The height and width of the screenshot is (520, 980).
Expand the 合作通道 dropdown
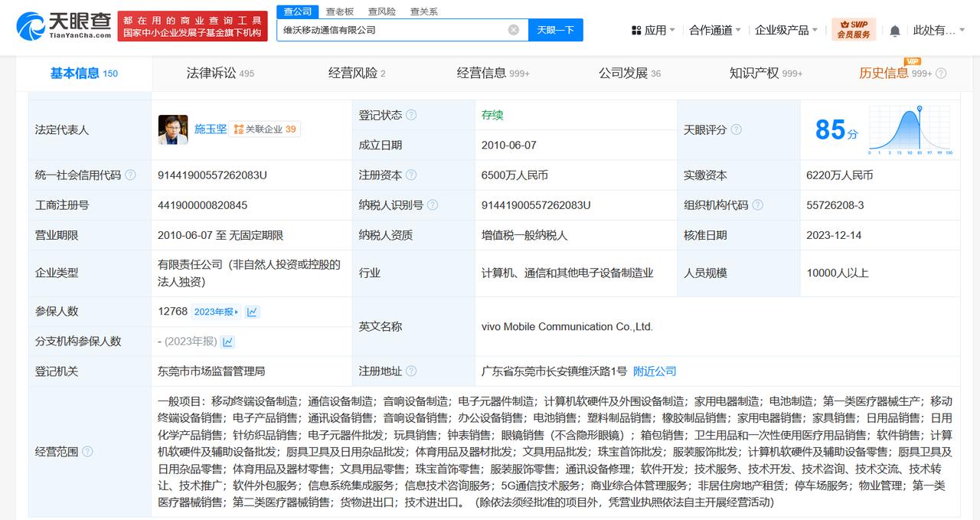point(715,30)
